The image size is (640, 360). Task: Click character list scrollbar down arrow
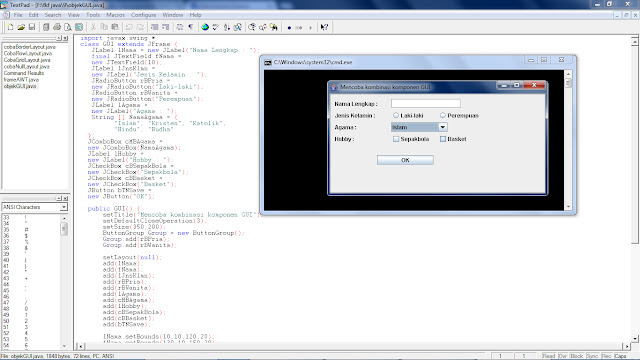64,346
